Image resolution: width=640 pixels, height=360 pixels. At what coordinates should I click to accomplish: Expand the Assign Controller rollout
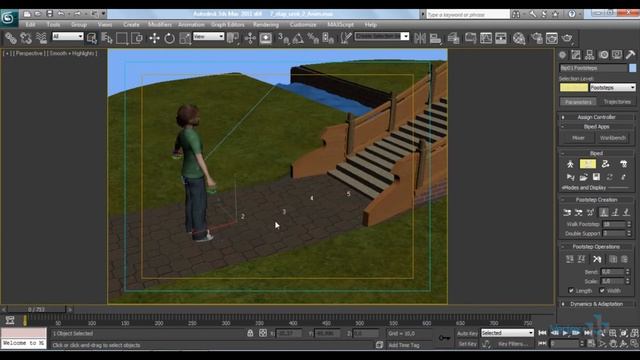click(596, 117)
